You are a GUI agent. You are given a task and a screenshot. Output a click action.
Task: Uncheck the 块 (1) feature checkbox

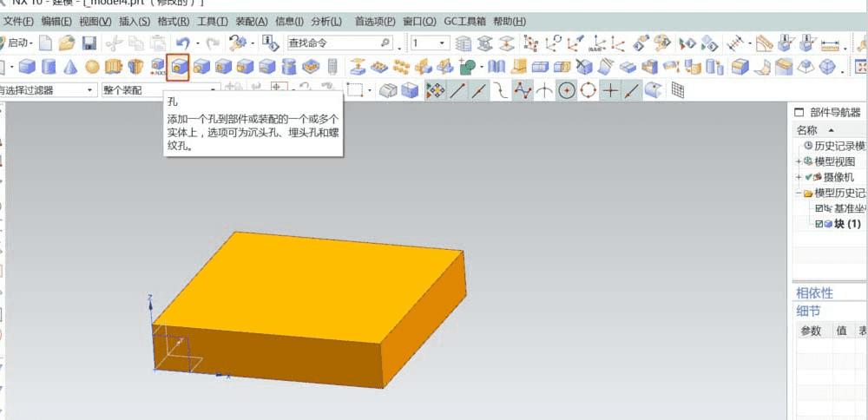tap(819, 224)
